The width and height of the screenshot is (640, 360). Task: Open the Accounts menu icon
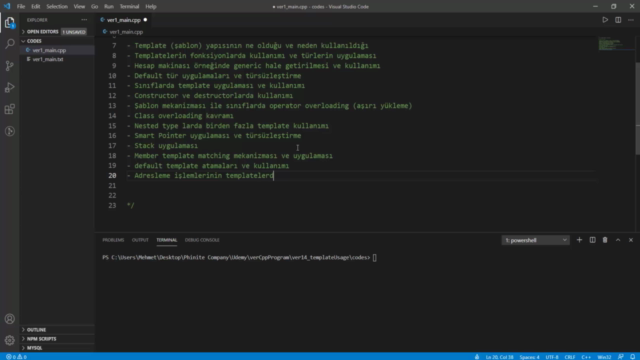(9, 319)
